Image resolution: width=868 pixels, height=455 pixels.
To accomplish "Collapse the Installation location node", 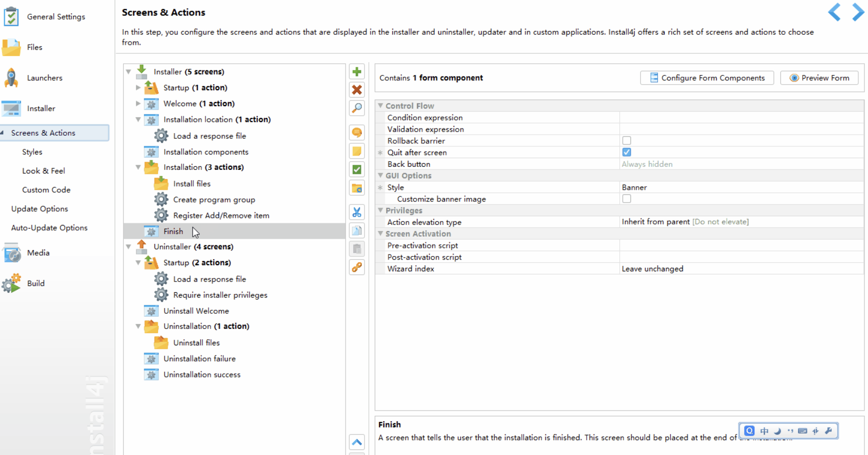I will tap(138, 119).
